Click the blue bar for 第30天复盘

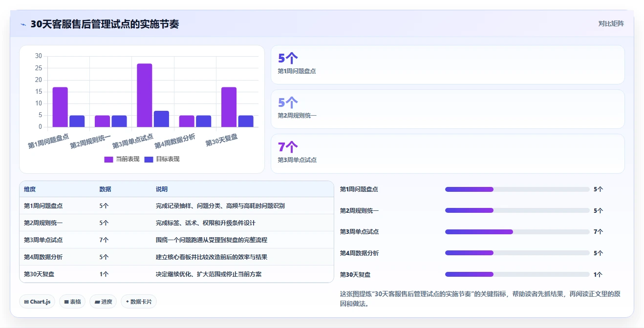pos(246,121)
